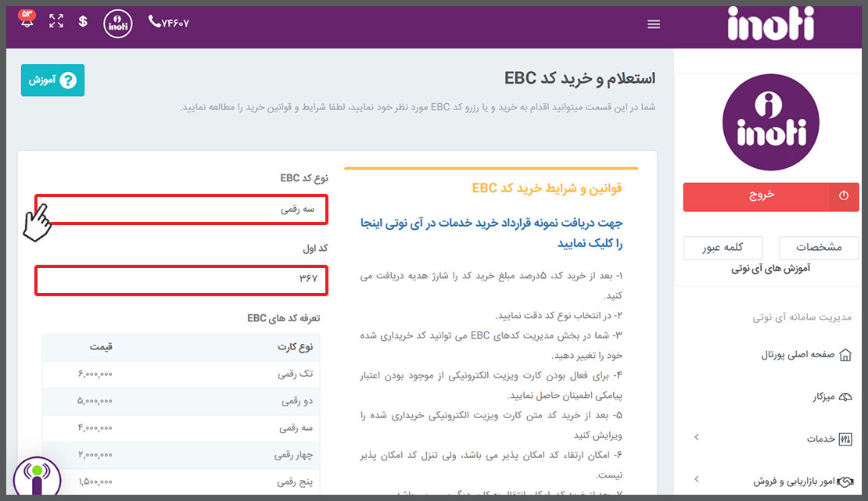Expand the خدمات submenu chevron
868x501 pixels.
pos(697,438)
